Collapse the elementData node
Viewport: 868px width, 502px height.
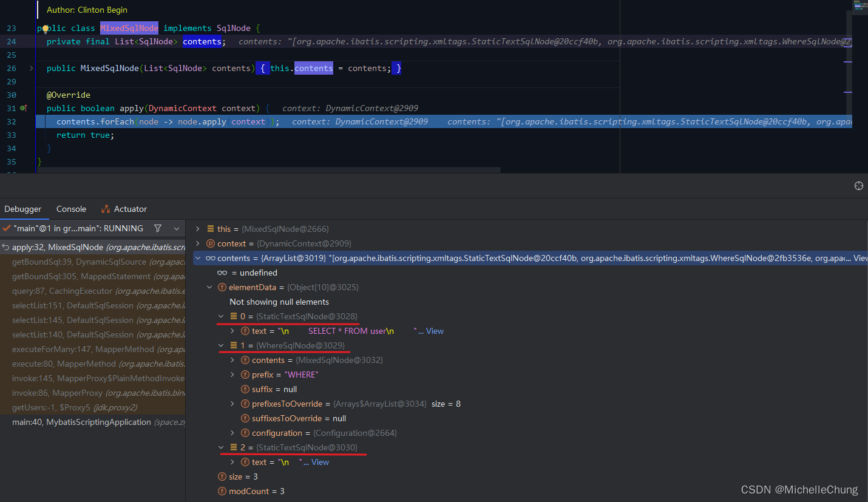coord(209,287)
